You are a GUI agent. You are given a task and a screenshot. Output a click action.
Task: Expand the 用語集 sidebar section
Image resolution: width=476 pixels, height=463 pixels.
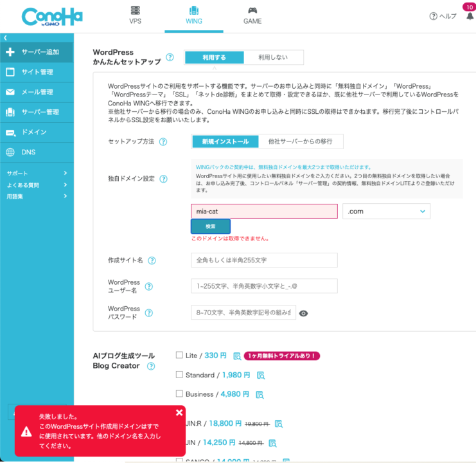tap(37, 196)
